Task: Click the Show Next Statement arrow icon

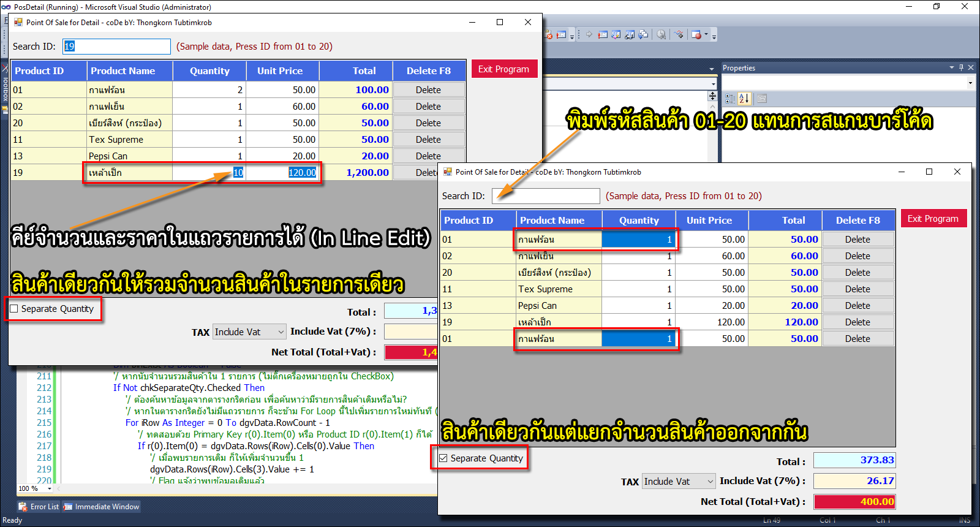Action: pyautogui.click(x=589, y=34)
